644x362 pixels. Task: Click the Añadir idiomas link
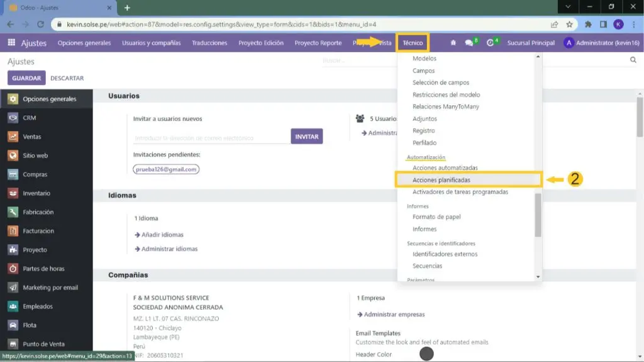coord(162,235)
